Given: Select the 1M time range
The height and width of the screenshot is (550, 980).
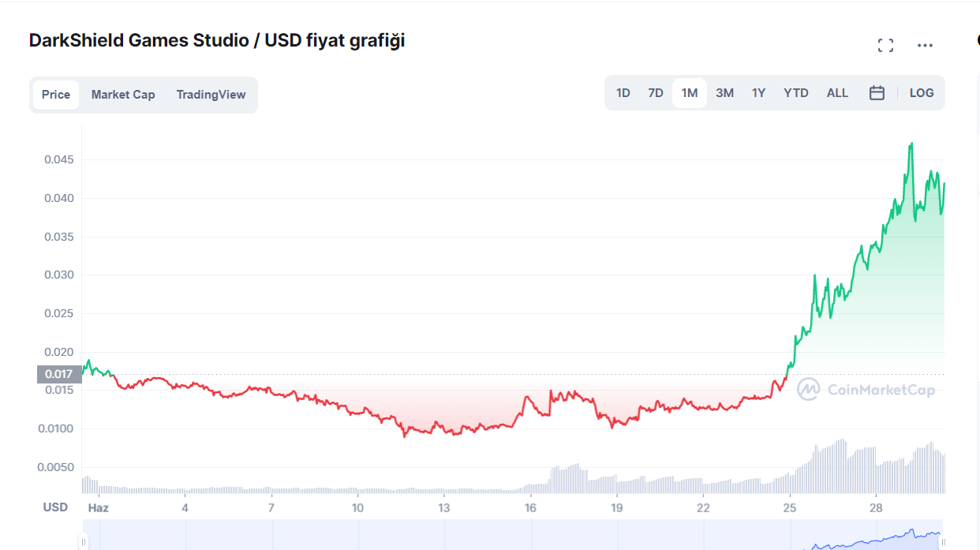Looking at the screenshot, I should (x=689, y=93).
